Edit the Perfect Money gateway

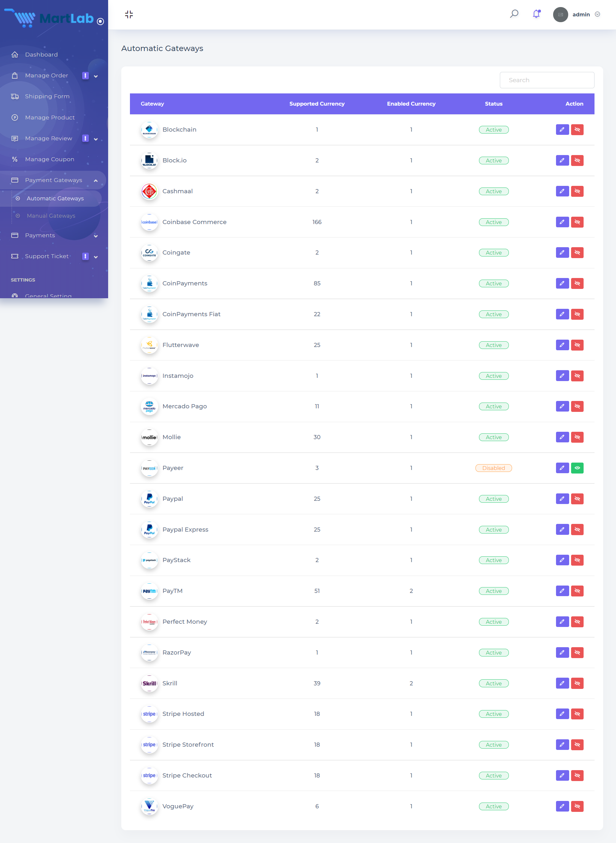[x=562, y=622]
